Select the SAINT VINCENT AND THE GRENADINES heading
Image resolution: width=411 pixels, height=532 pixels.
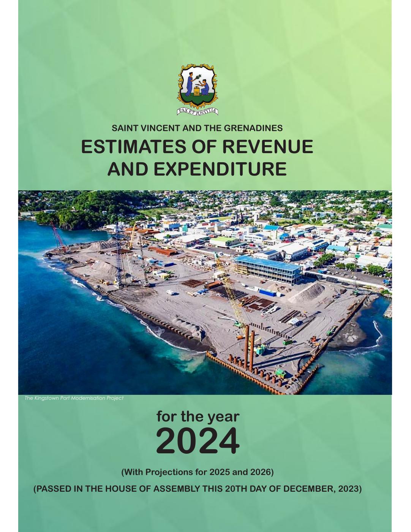pyautogui.click(x=197, y=128)
